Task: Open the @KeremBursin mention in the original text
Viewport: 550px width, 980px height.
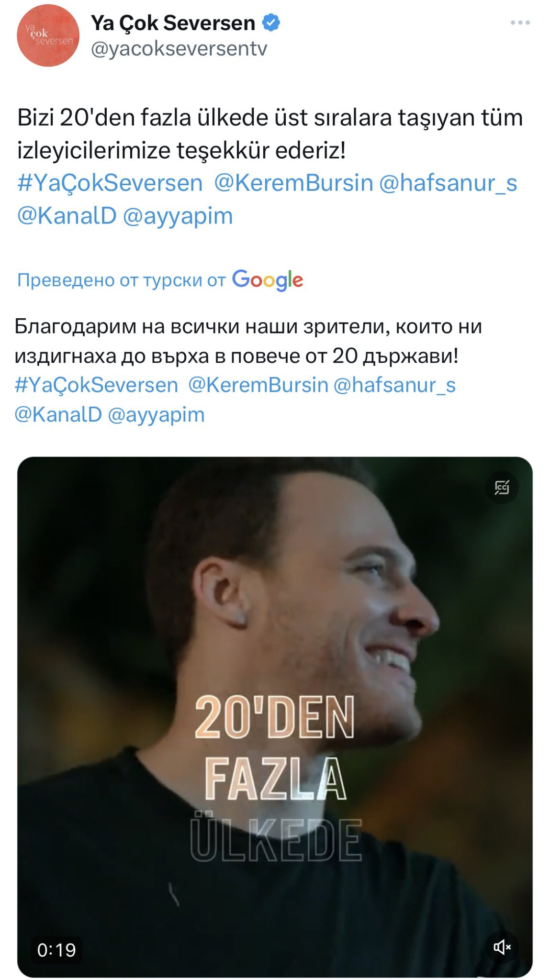Action: click(293, 183)
